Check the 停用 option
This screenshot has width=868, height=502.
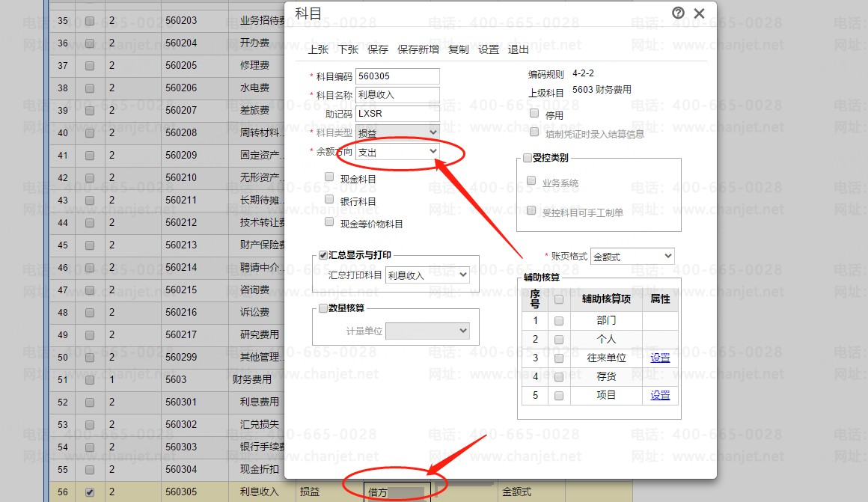coord(534,114)
